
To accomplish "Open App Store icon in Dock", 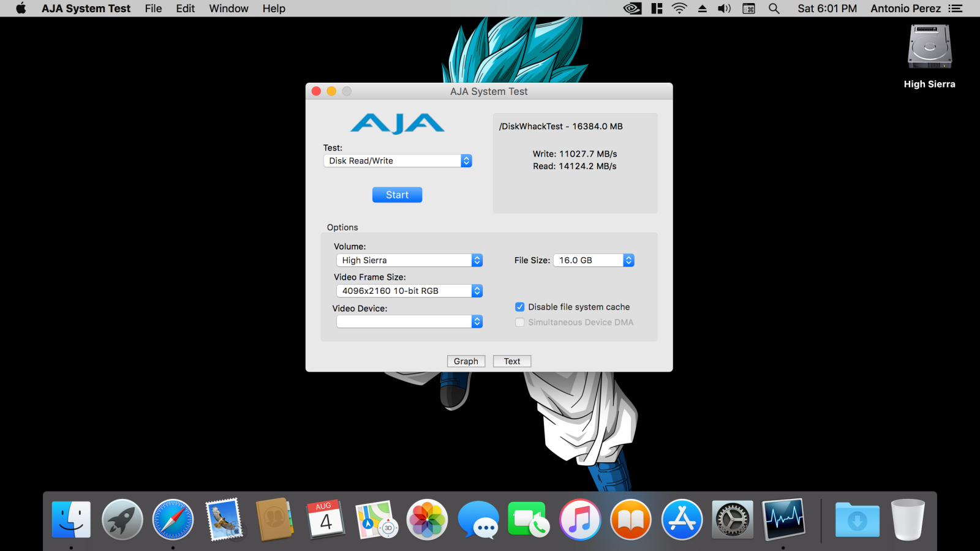I will point(681,520).
